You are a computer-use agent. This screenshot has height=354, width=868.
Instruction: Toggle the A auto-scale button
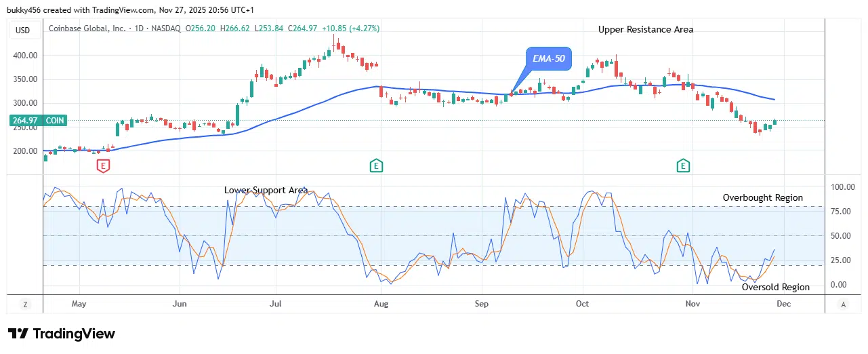tap(842, 304)
